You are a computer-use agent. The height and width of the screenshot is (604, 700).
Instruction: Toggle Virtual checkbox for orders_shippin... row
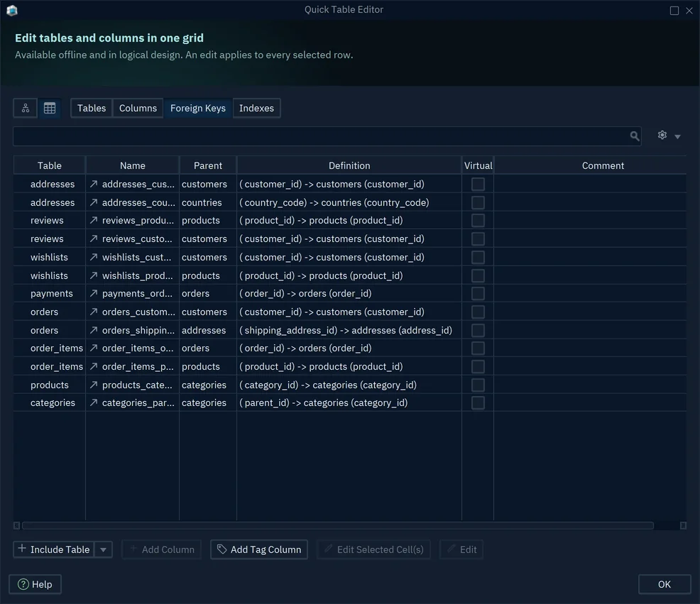478,330
